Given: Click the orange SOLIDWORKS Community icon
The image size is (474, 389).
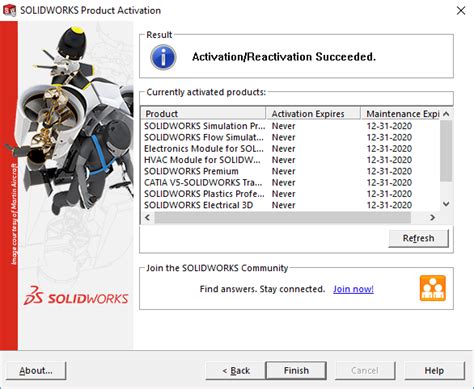Looking at the screenshot, I should click(x=433, y=288).
